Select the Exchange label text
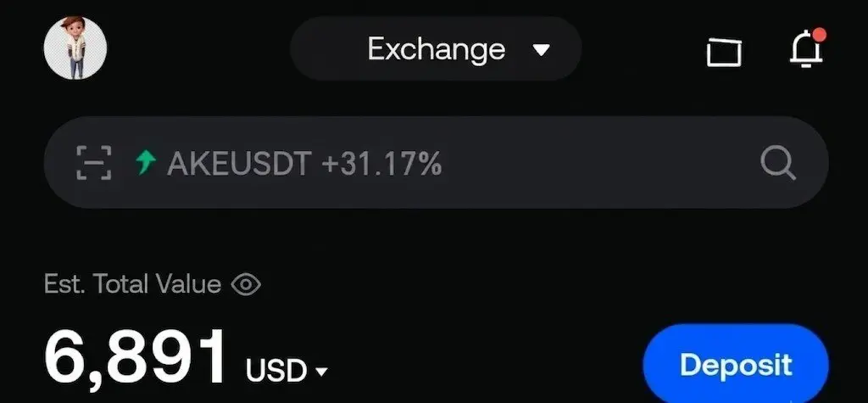This screenshot has height=403, width=868. click(437, 49)
